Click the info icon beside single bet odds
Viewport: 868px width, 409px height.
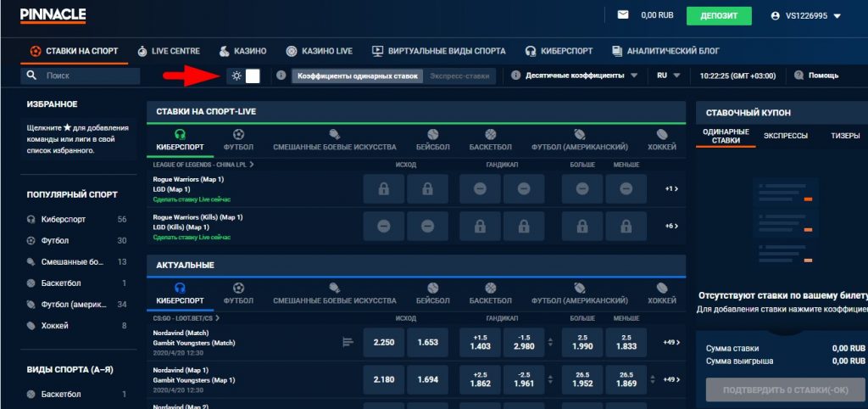(281, 76)
